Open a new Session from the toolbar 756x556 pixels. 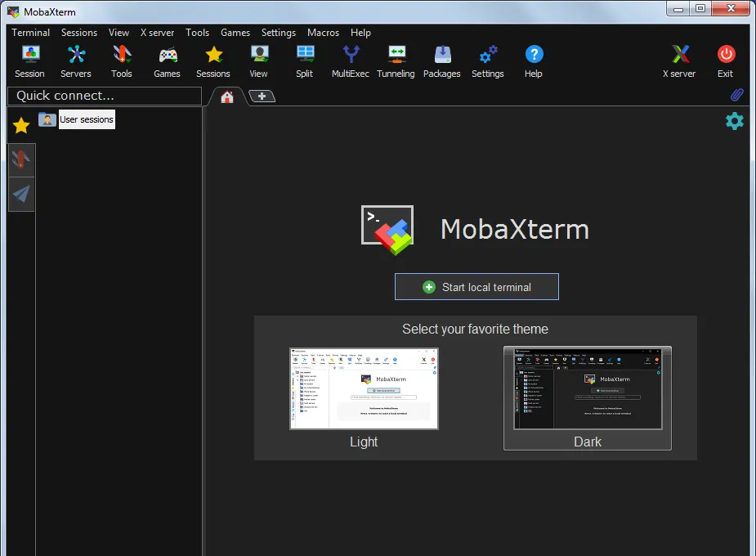(x=30, y=61)
